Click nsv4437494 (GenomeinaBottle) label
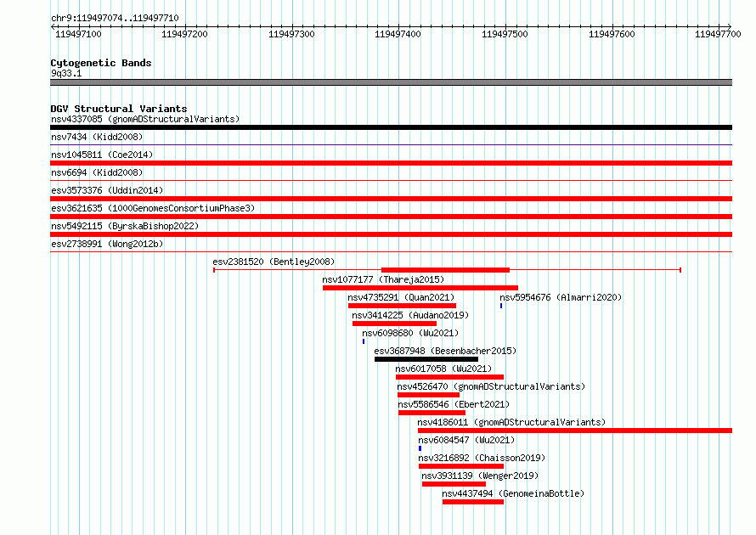The width and height of the screenshot is (756, 535). (x=513, y=493)
